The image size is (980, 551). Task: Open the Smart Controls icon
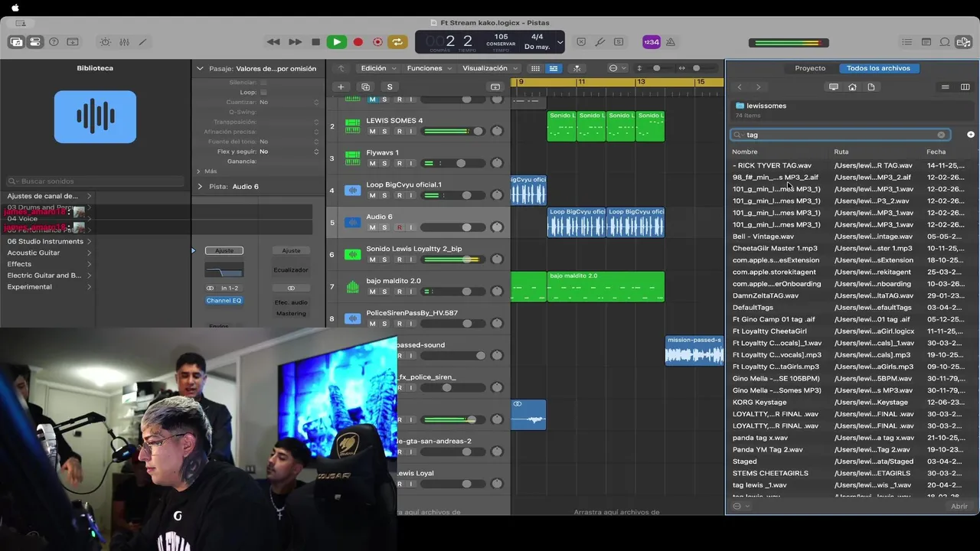106,42
